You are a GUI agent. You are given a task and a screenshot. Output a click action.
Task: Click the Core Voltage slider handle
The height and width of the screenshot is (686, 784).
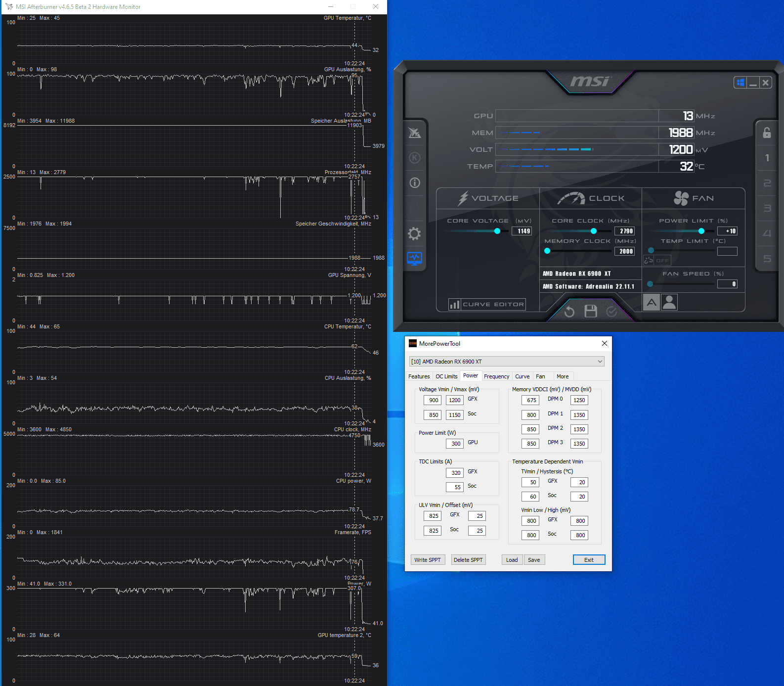pyautogui.click(x=497, y=231)
